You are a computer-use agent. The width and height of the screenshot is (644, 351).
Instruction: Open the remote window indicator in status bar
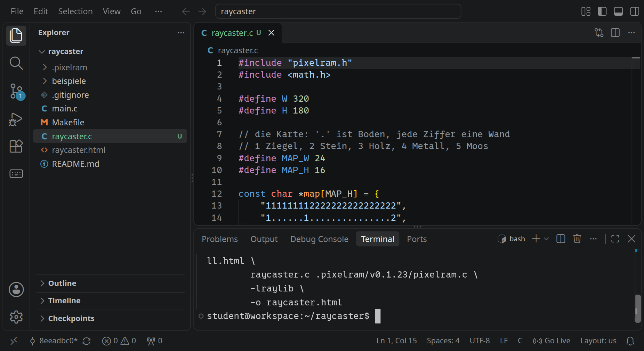[x=14, y=341]
